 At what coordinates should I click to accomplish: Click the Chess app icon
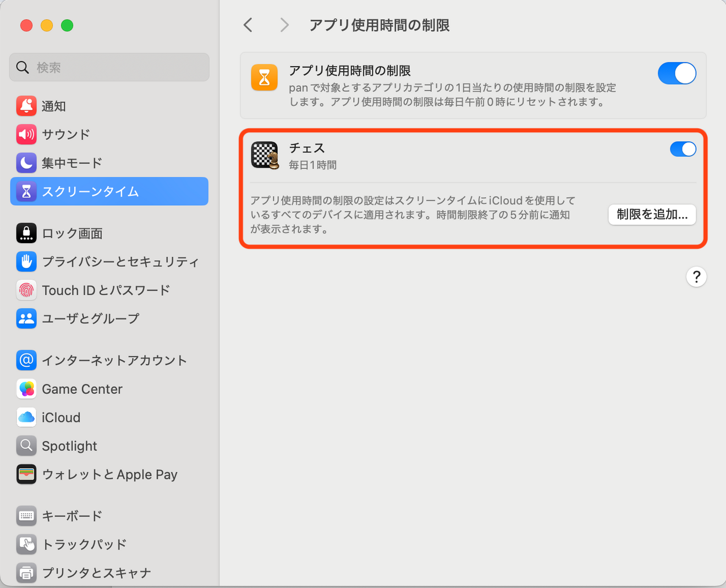[265, 155]
